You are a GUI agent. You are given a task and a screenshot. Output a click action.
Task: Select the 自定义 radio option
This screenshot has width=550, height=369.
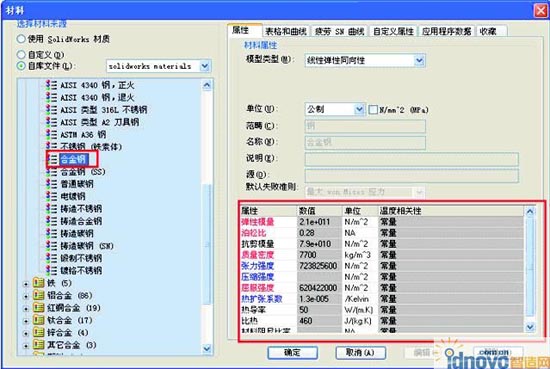click(x=21, y=55)
